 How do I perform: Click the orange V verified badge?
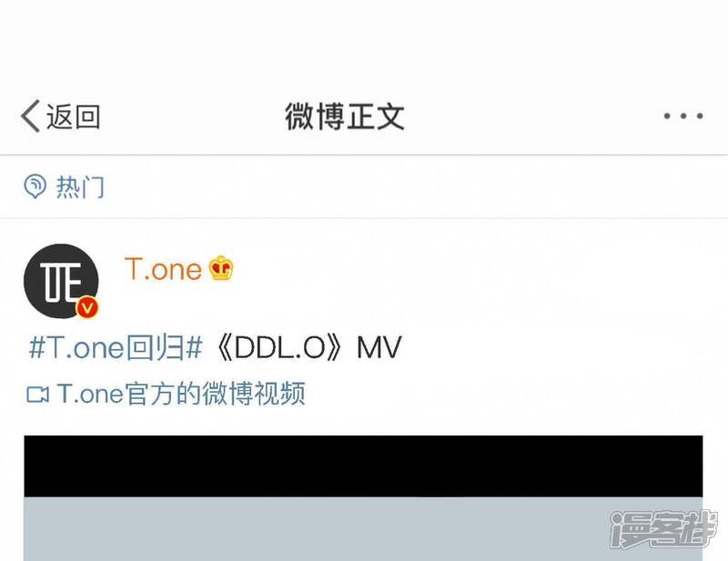[x=87, y=307]
